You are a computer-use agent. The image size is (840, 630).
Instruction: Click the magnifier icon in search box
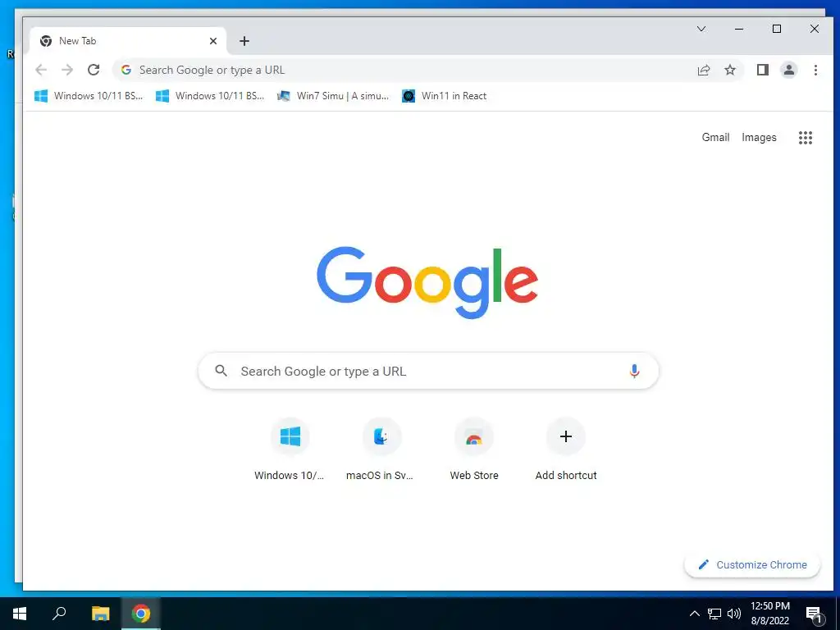[x=221, y=371]
